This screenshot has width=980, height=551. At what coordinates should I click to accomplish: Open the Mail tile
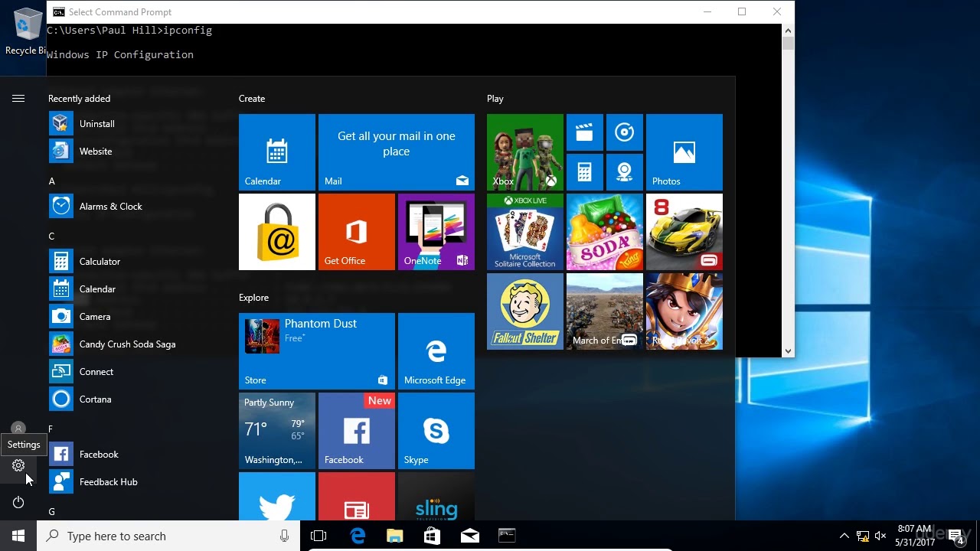397,152
